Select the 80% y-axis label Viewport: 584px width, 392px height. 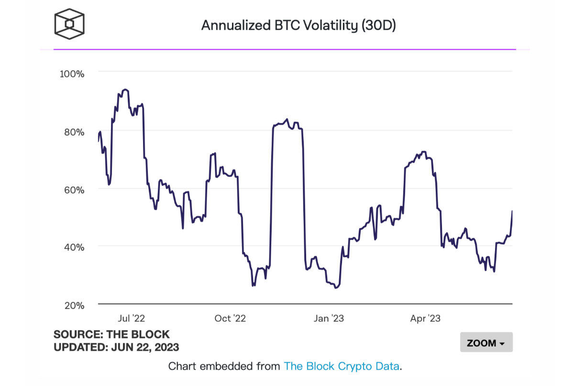(x=75, y=132)
